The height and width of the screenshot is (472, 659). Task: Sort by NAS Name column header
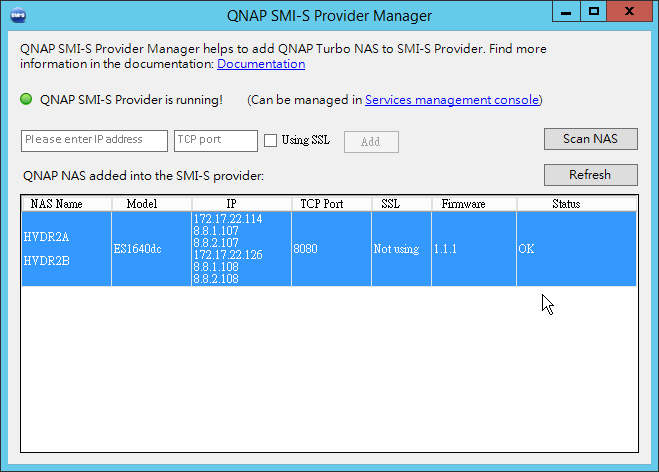56,204
